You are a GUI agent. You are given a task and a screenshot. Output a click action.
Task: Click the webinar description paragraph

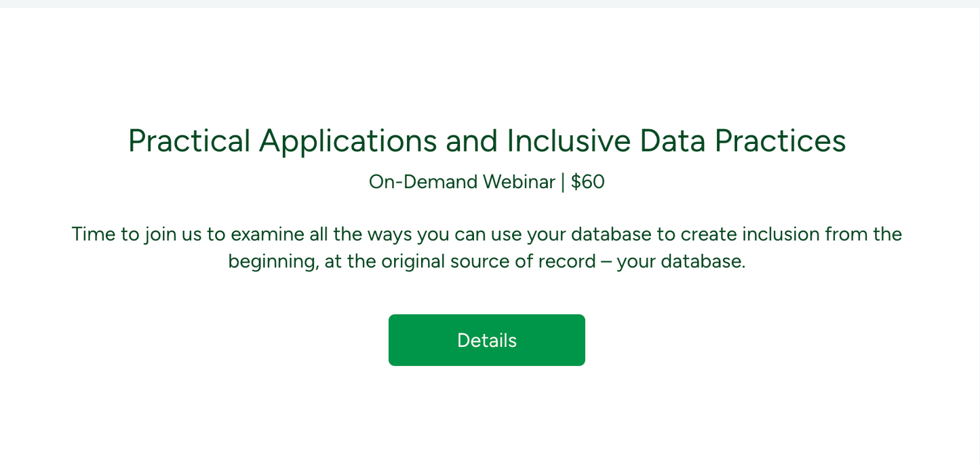pos(486,246)
